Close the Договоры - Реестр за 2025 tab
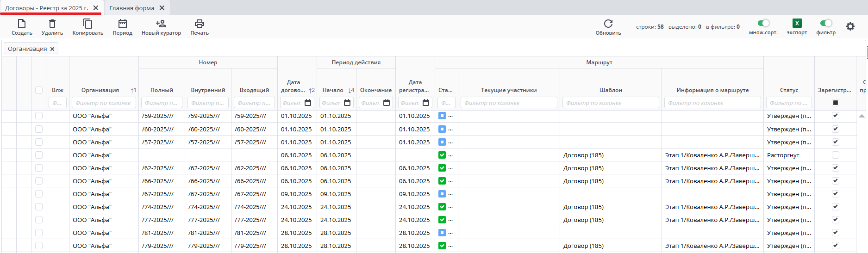 point(96,8)
